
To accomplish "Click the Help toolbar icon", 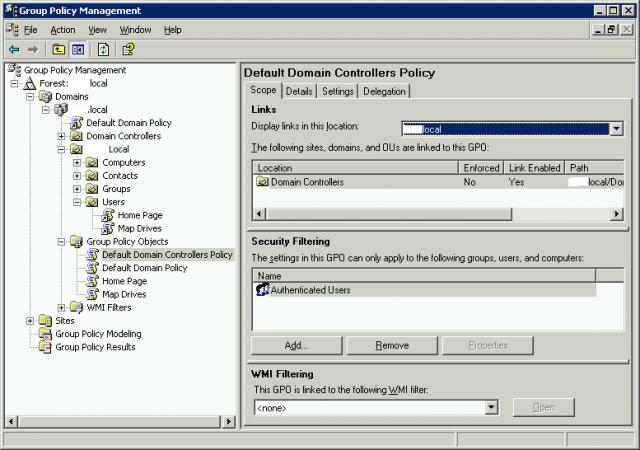I will pos(128,50).
